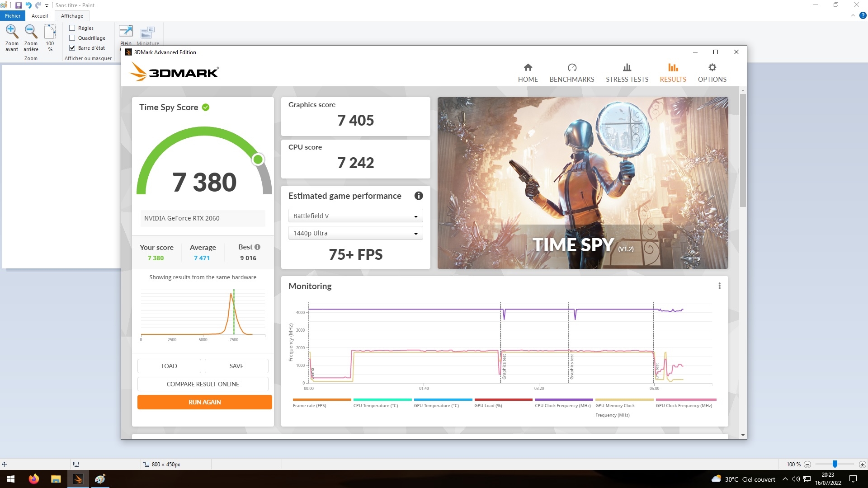Click the LOAD button

coord(169,366)
